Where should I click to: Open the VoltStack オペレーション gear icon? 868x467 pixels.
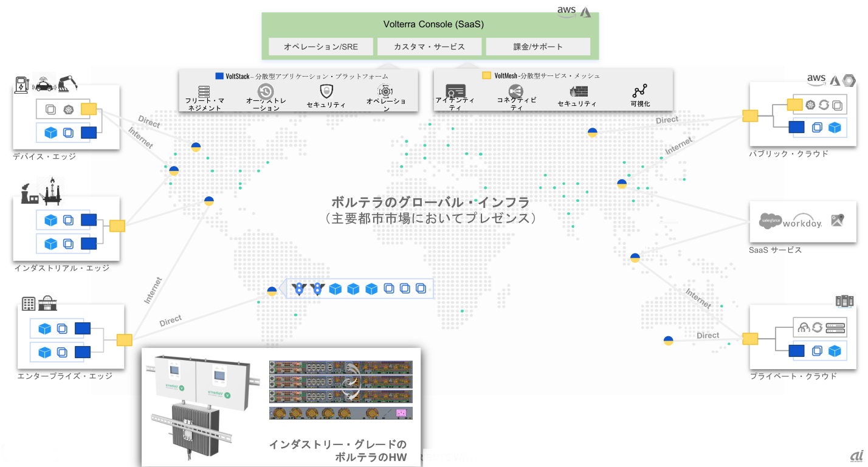coord(385,91)
